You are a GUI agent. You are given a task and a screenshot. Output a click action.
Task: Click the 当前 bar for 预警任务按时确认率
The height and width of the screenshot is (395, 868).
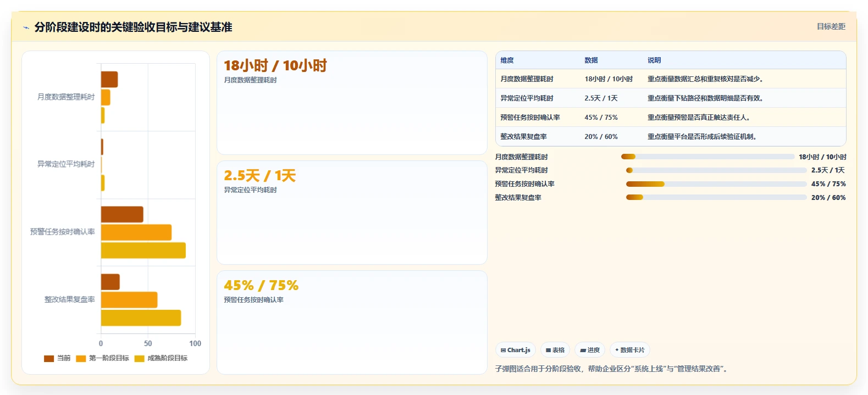(x=122, y=214)
